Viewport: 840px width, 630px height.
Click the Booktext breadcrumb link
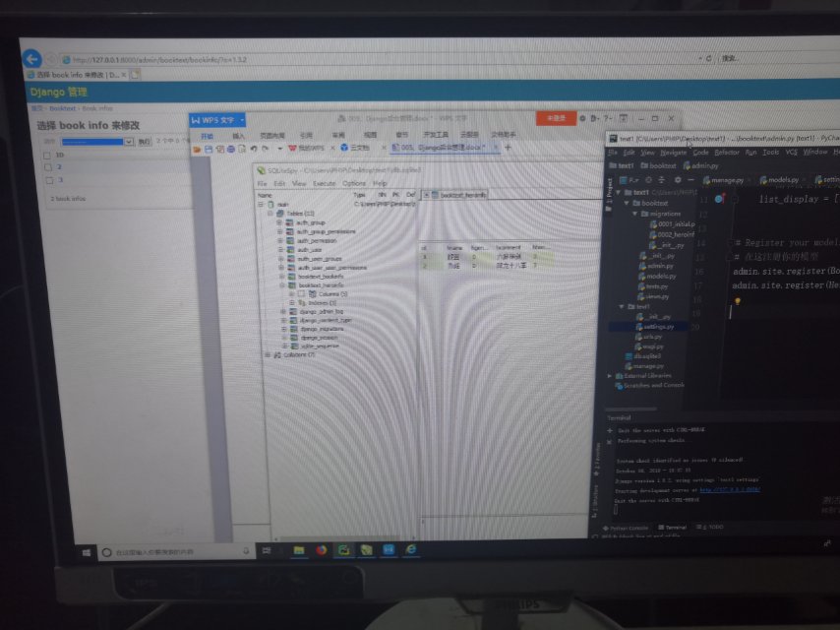tap(63, 108)
